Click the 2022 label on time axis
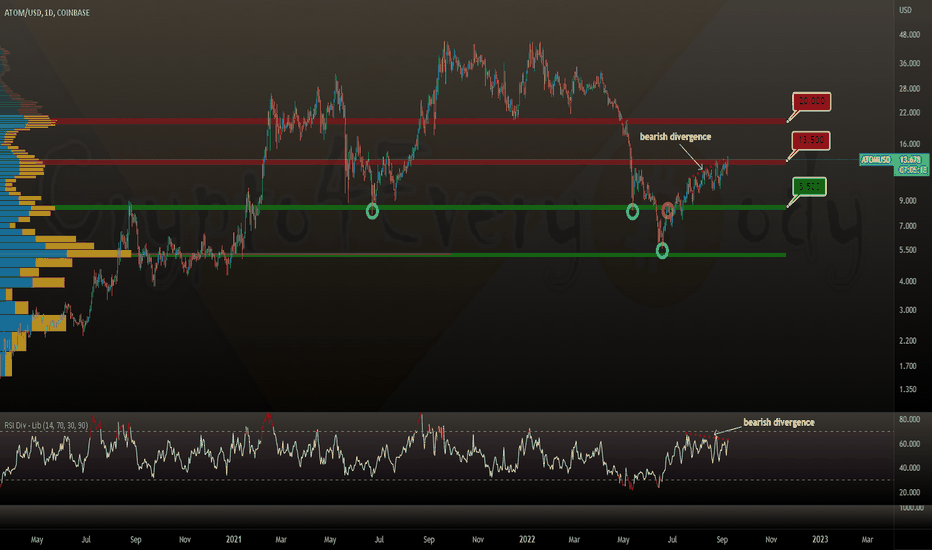Image resolution: width=932 pixels, height=550 pixels. pyautogui.click(x=527, y=540)
